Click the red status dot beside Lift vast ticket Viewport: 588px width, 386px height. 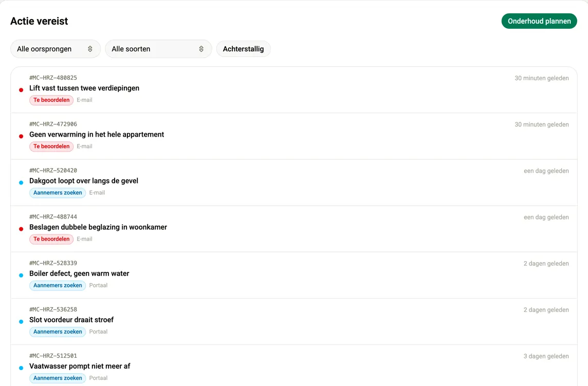[x=21, y=90]
